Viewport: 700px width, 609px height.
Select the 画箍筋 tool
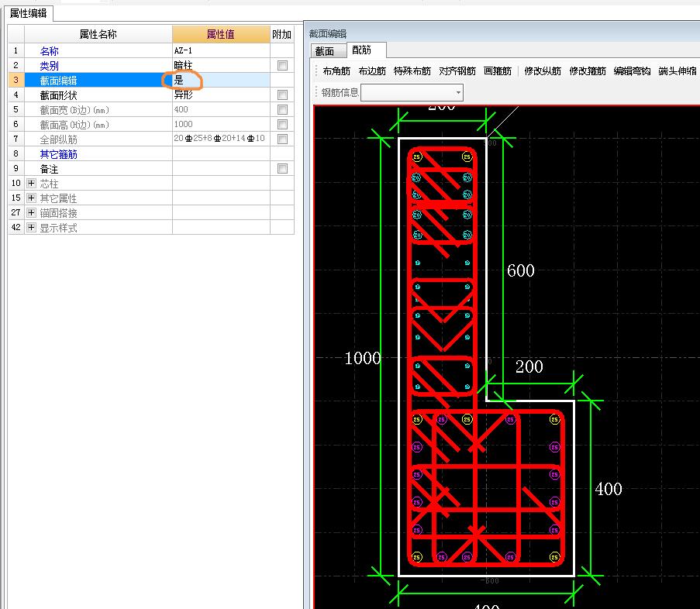(498, 71)
